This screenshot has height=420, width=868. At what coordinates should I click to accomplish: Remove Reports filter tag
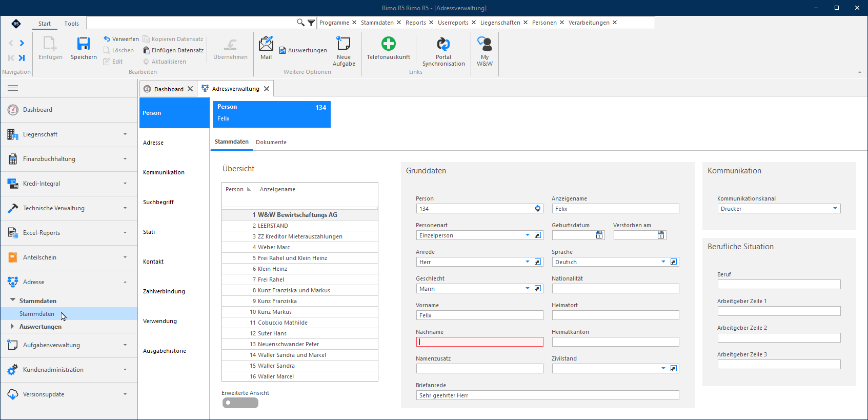tap(431, 23)
